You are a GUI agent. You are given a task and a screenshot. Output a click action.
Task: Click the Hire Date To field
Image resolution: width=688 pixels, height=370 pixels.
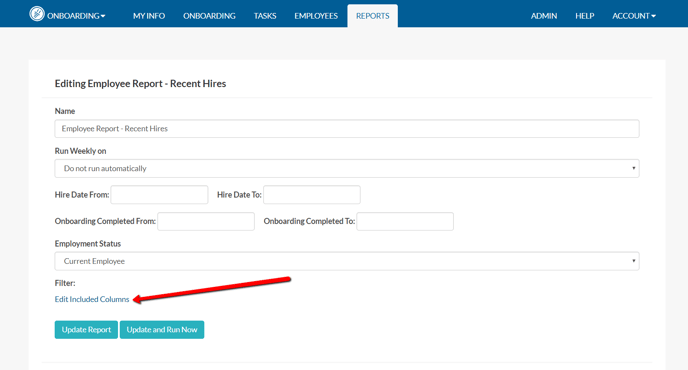pos(312,194)
